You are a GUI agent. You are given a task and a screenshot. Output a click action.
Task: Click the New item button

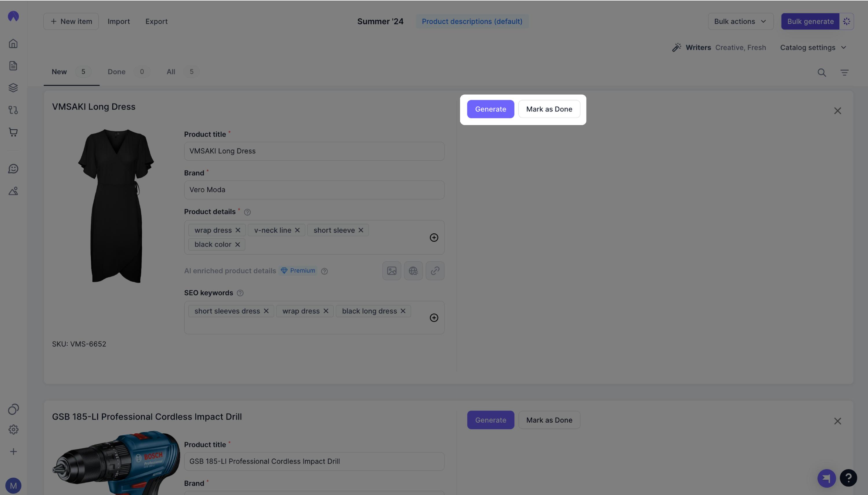pyautogui.click(x=71, y=21)
